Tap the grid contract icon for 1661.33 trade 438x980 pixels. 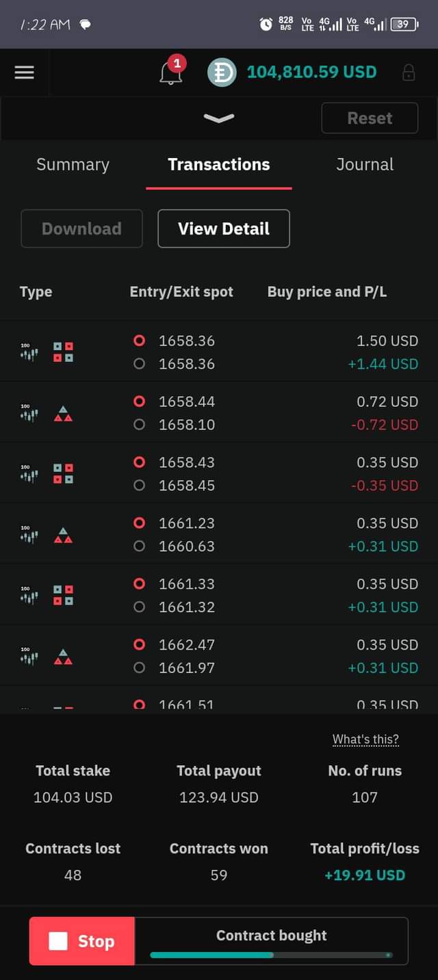pos(64,596)
